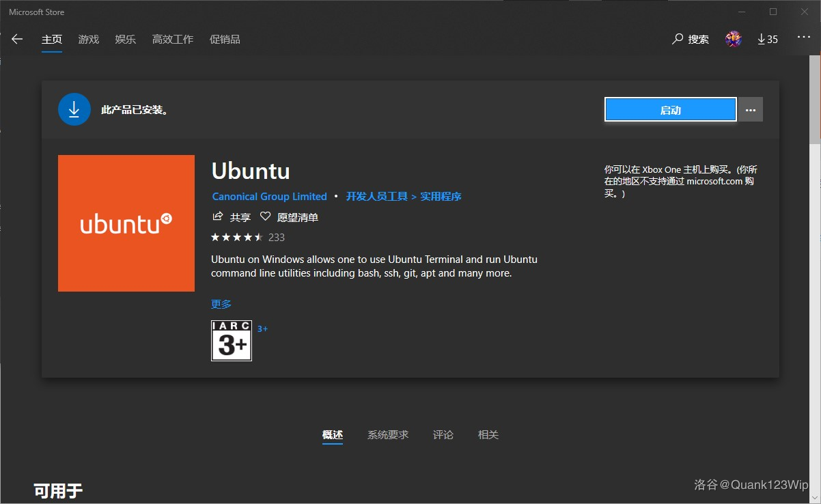Expand the description with 更多
Image resolution: width=821 pixels, height=504 pixels.
tap(221, 304)
